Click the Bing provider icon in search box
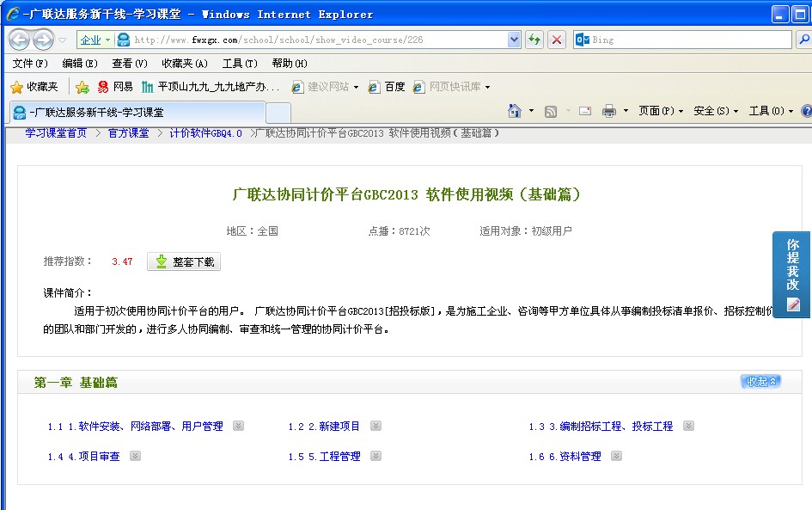 coord(583,40)
